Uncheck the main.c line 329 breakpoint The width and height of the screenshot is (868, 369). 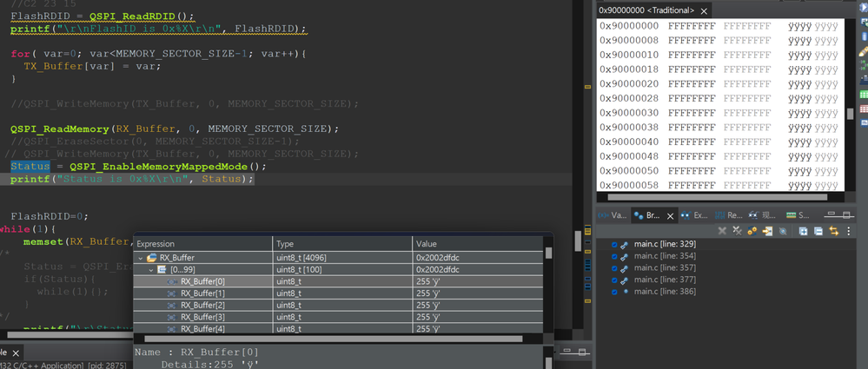(614, 245)
